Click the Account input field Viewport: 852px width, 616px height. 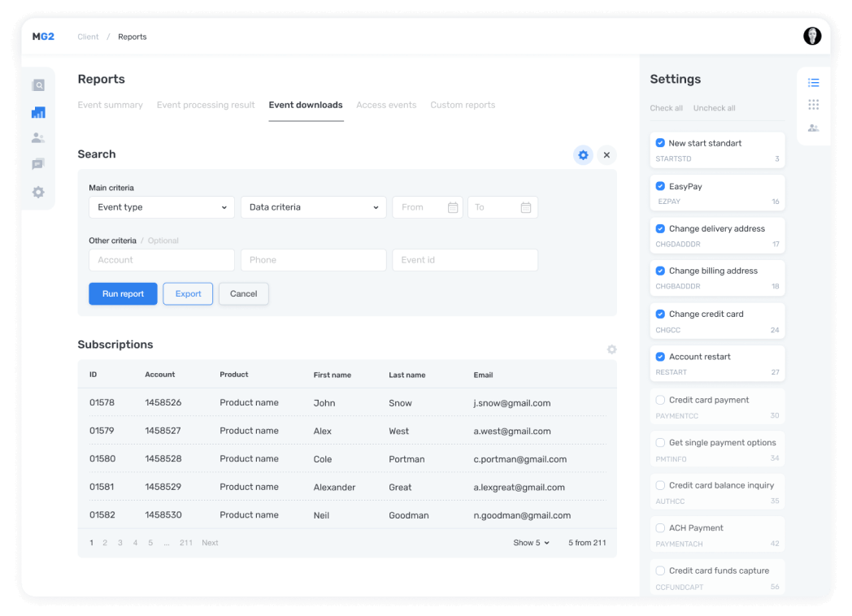pyautogui.click(x=161, y=260)
